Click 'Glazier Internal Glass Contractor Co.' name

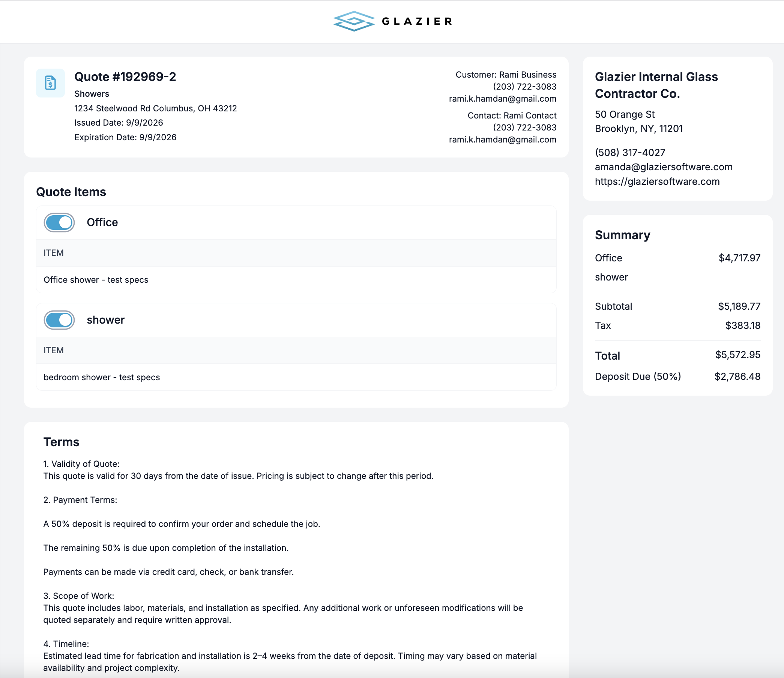click(x=656, y=85)
